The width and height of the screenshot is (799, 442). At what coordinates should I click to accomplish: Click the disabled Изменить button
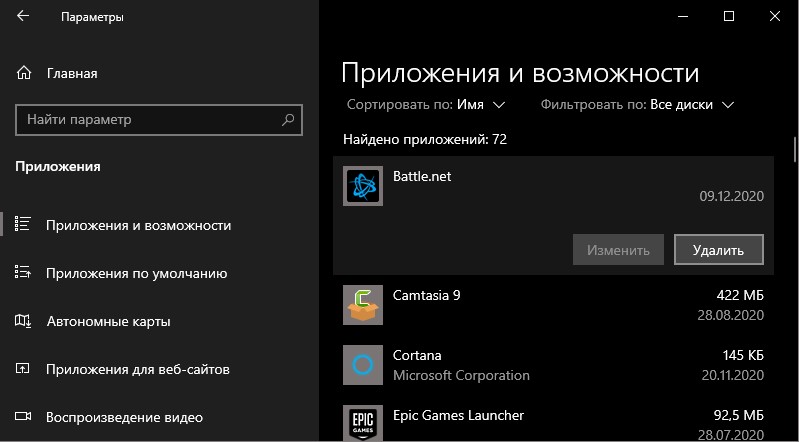tap(618, 250)
